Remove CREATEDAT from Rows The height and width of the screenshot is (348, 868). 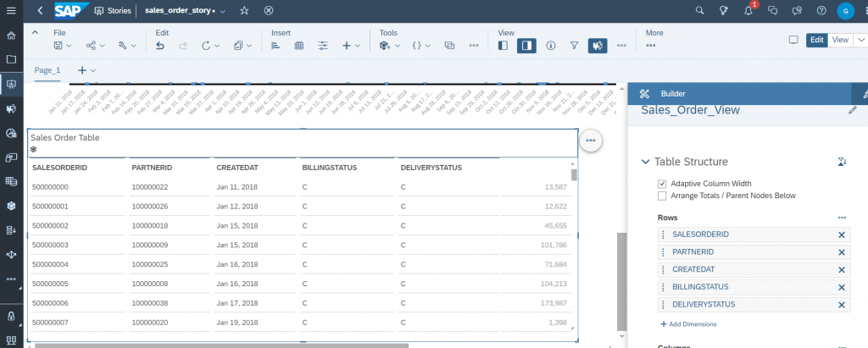[842, 269]
